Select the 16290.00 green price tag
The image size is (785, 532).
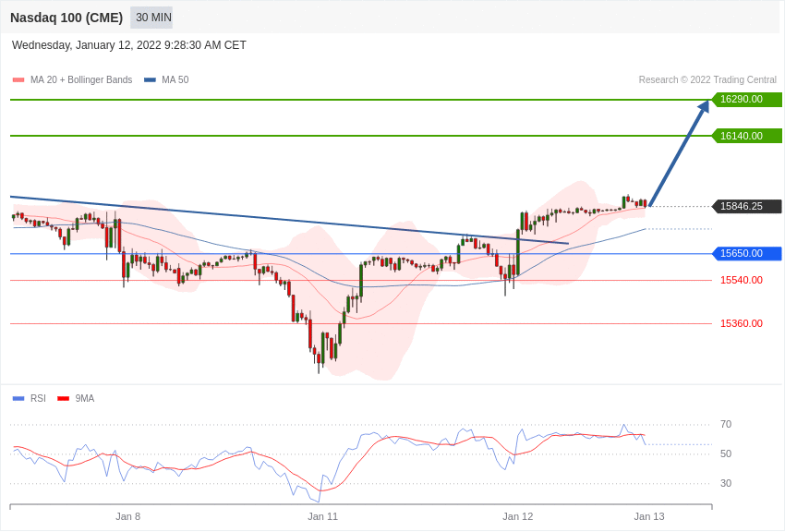[747, 100]
